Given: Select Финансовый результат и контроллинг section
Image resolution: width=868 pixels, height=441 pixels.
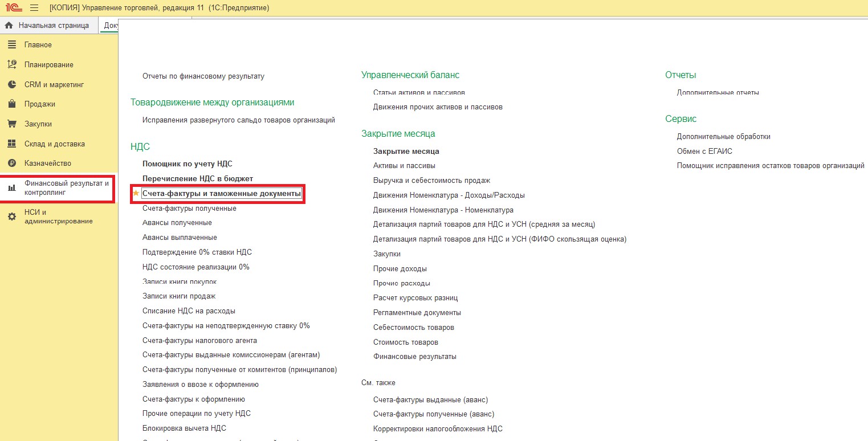Looking at the screenshot, I should coord(67,188).
